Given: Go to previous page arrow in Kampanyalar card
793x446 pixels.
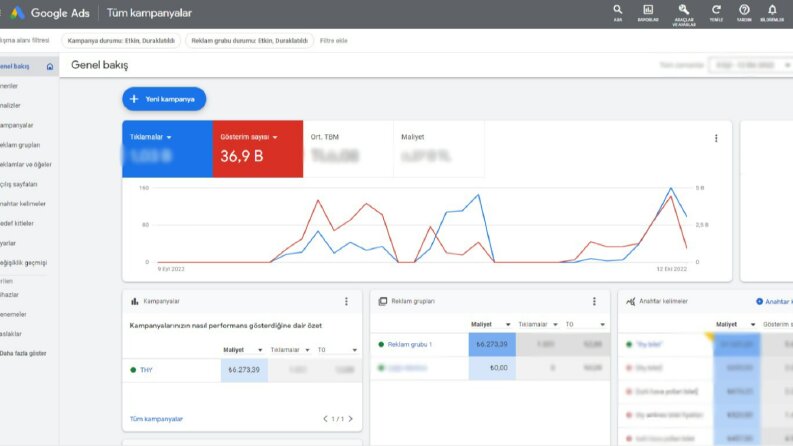Looking at the screenshot, I should (x=325, y=419).
